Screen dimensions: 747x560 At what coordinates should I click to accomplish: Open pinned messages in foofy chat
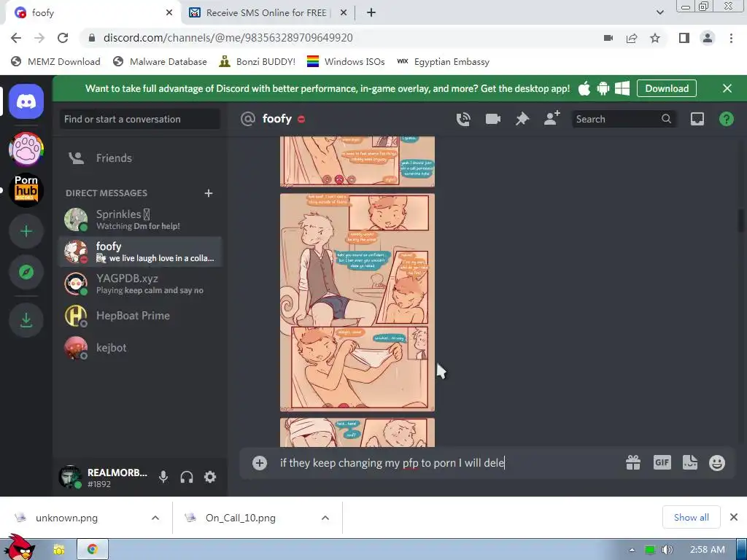tap(522, 119)
